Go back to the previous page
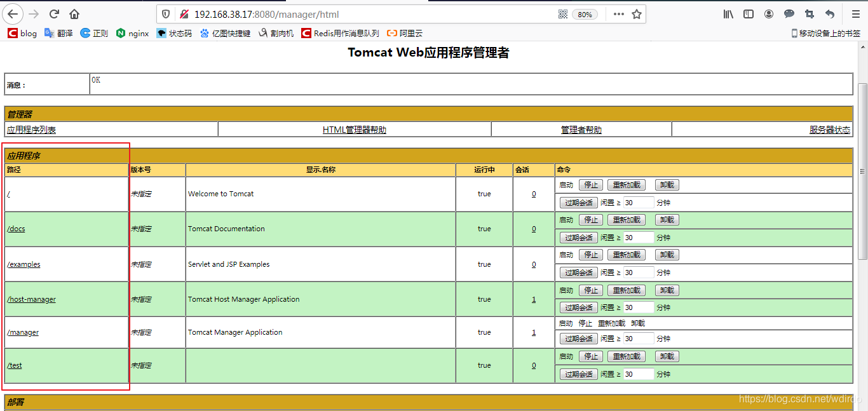Image resolution: width=868 pixels, height=411 pixels. [x=13, y=14]
